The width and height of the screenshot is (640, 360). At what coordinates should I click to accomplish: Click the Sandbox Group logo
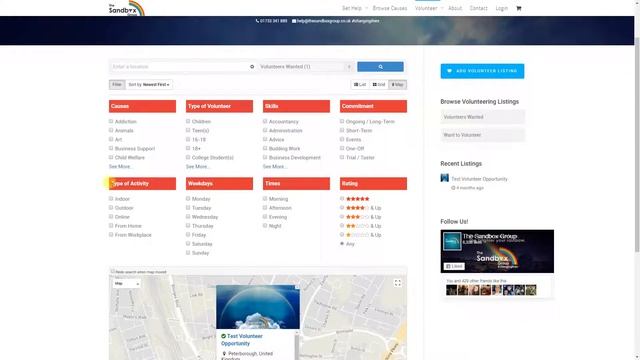[126, 9]
